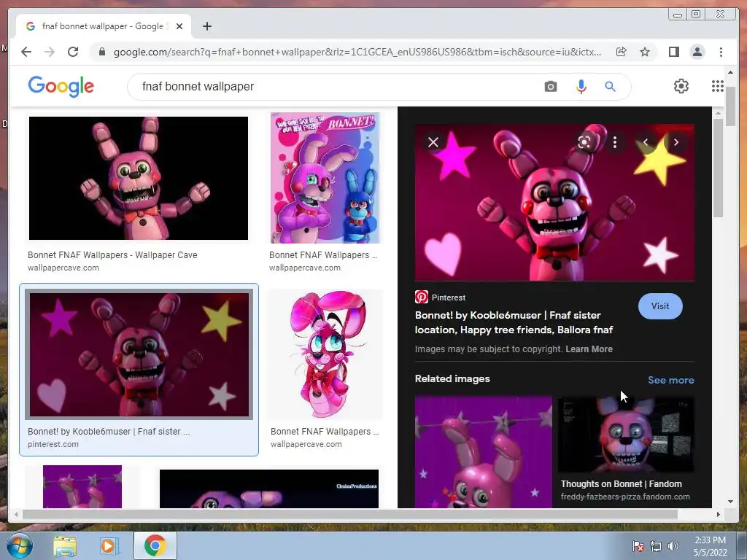
Task: Open the Chrome profile menu
Action: pyautogui.click(x=697, y=52)
